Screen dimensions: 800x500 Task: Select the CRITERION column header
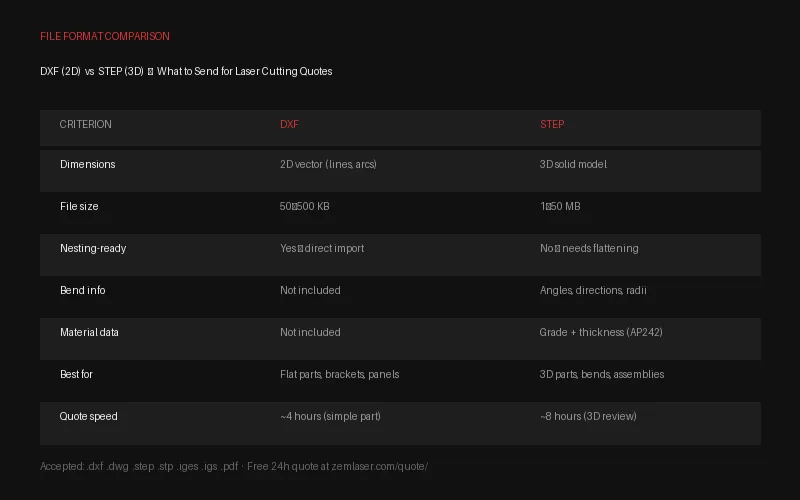click(x=85, y=124)
